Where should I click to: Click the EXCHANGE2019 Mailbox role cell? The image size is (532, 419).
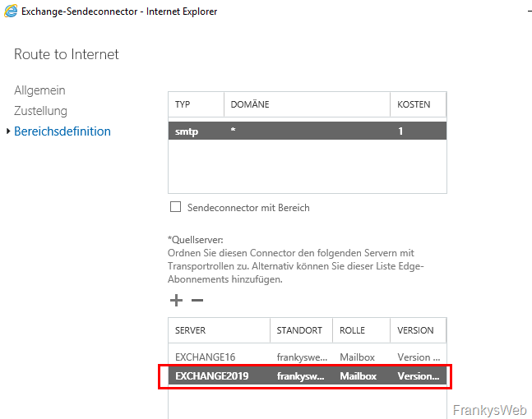pos(359,376)
